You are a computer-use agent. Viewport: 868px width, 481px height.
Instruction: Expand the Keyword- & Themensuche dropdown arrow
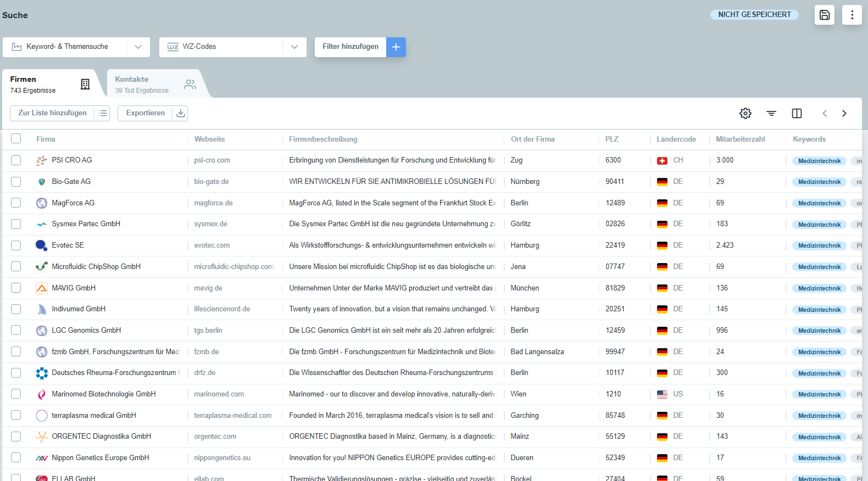tap(138, 47)
